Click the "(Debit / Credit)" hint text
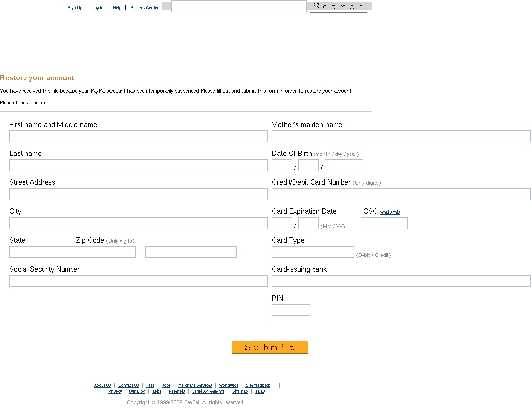 374,255
